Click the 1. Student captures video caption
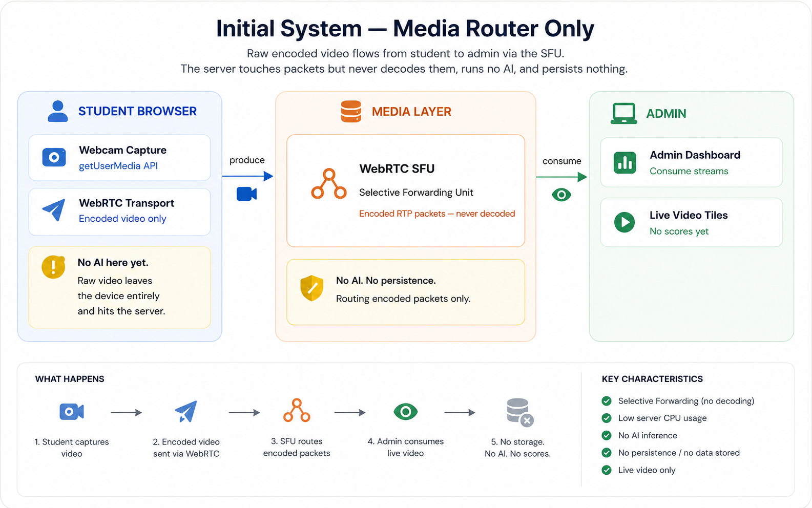This screenshot has height=508, width=812. pyautogui.click(x=72, y=448)
